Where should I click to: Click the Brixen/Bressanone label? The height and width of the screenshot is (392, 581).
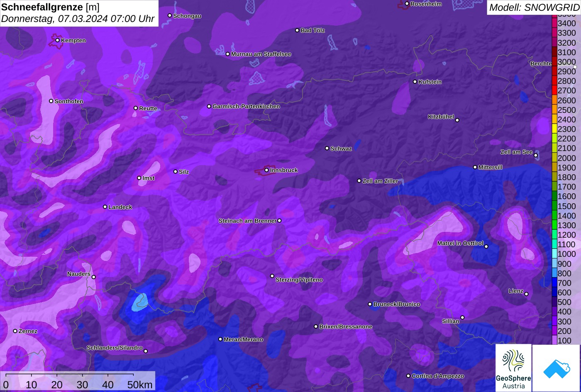(346, 327)
